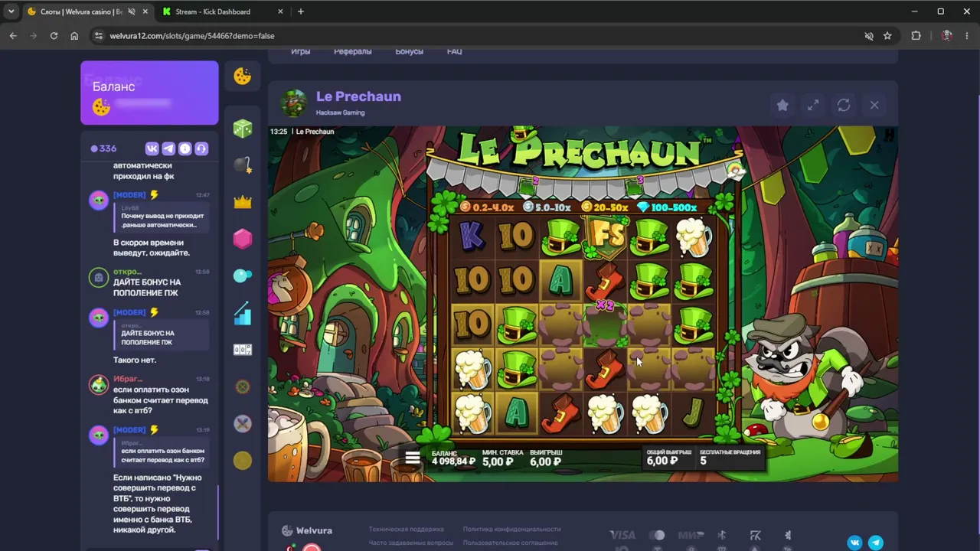The width and height of the screenshot is (980, 551).
Task: Click the Welvura logo in the footer
Action: (307, 531)
